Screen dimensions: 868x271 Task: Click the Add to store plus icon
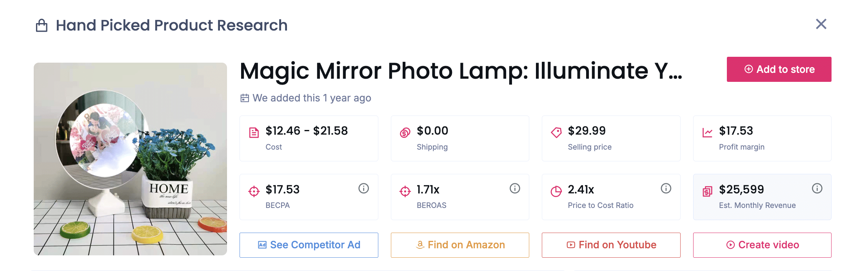[x=748, y=69]
